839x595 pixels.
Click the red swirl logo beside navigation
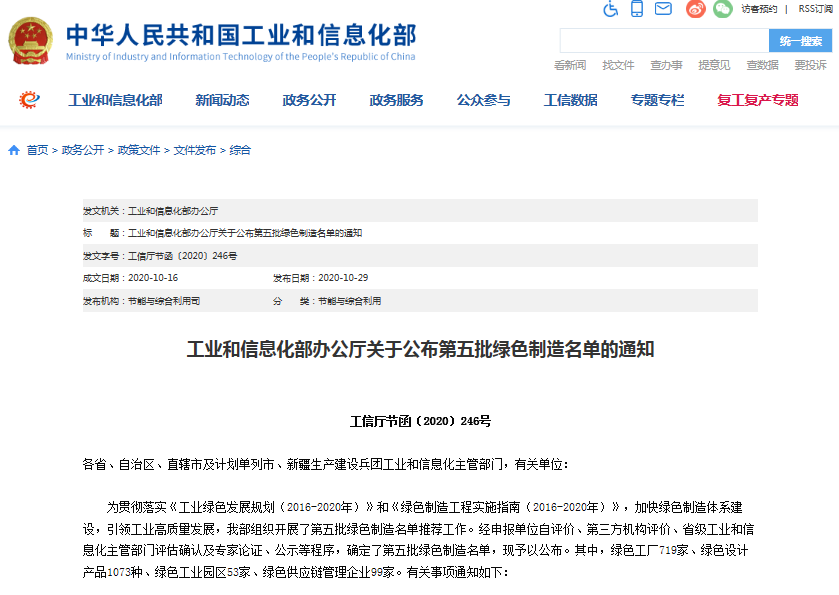tap(30, 100)
